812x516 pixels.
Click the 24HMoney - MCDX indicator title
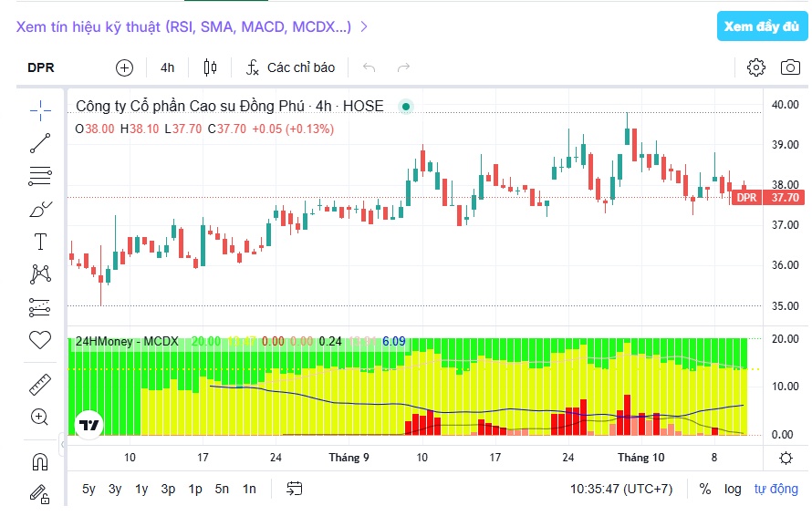[x=127, y=342]
